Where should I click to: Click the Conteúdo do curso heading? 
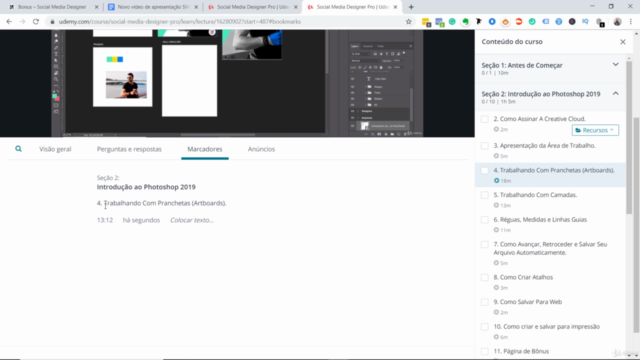coord(512,42)
